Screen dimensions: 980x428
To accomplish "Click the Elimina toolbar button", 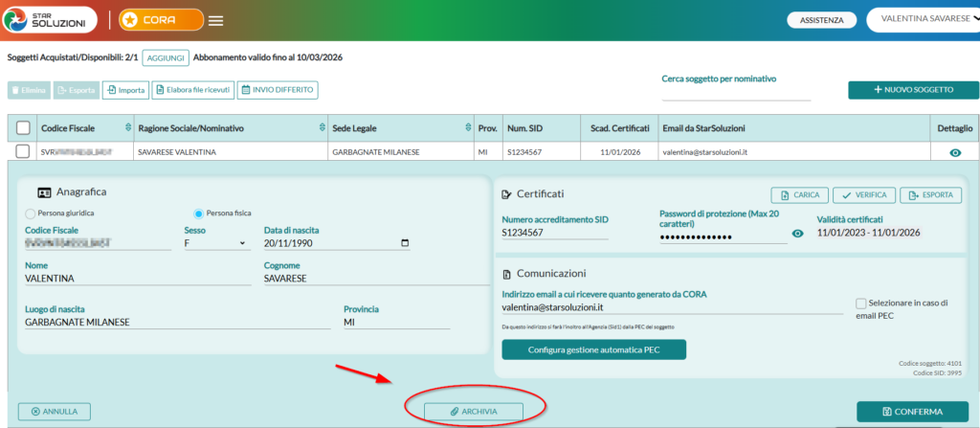I will (x=29, y=90).
